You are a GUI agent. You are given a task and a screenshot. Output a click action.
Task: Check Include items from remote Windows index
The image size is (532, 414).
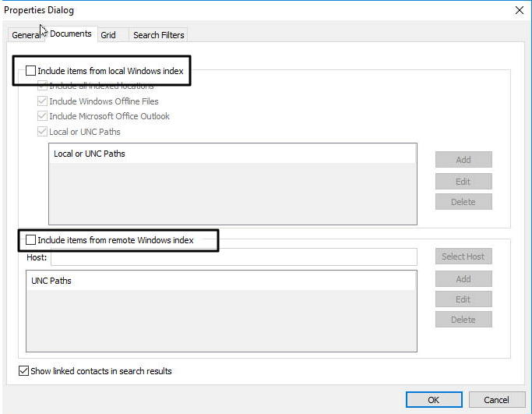[x=31, y=240]
